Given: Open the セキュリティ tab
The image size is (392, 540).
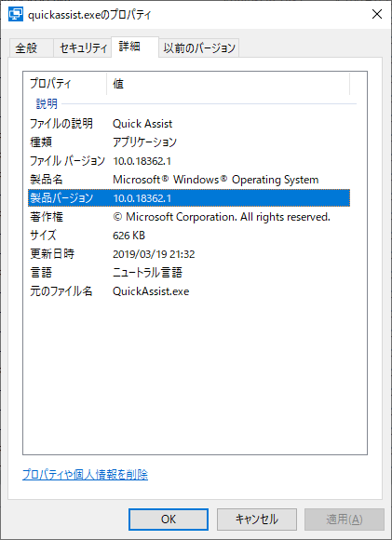Looking at the screenshot, I should pyautogui.click(x=82, y=47).
